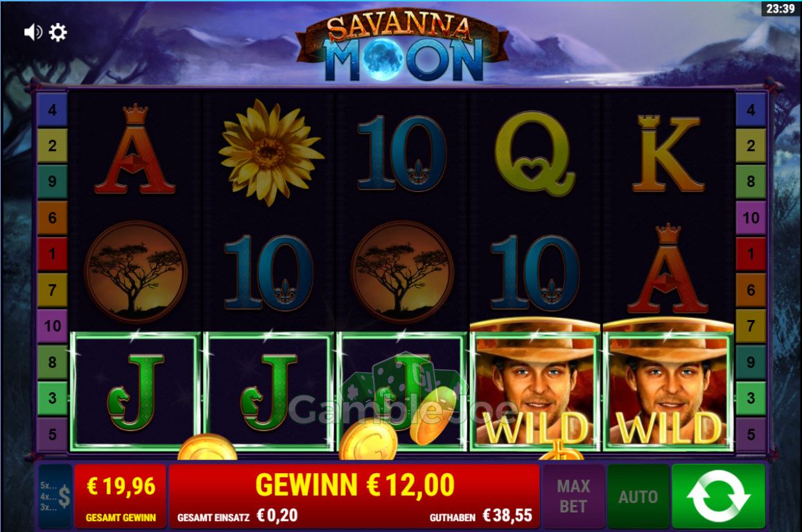Image resolution: width=802 pixels, height=532 pixels.
Task: Open the settings gear icon
Action: [x=58, y=32]
